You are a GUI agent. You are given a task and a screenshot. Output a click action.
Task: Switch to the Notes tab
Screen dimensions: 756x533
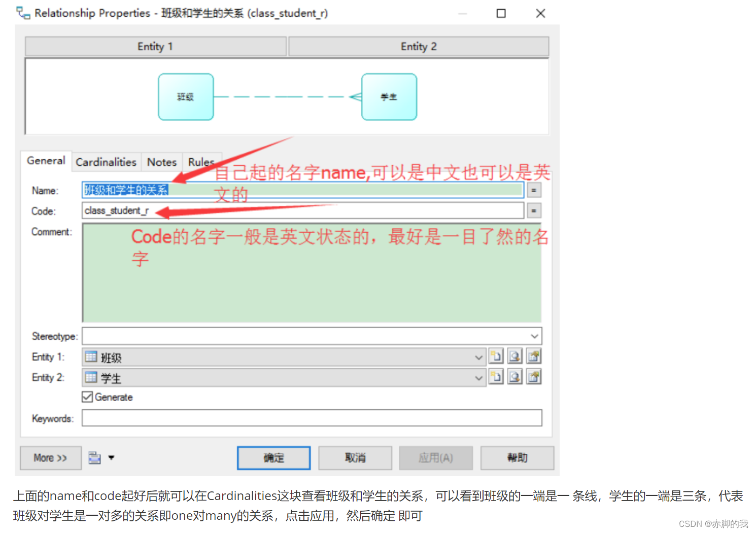tap(161, 161)
